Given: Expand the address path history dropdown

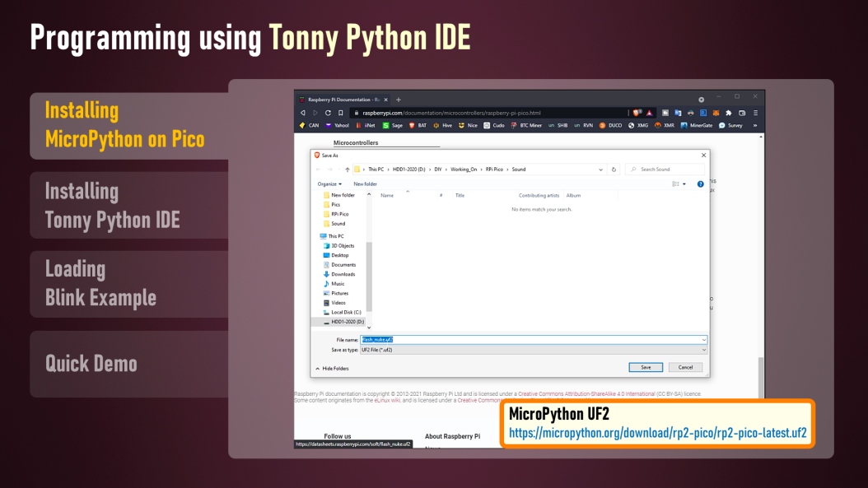Looking at the screenshot, I should click(600, 170).
